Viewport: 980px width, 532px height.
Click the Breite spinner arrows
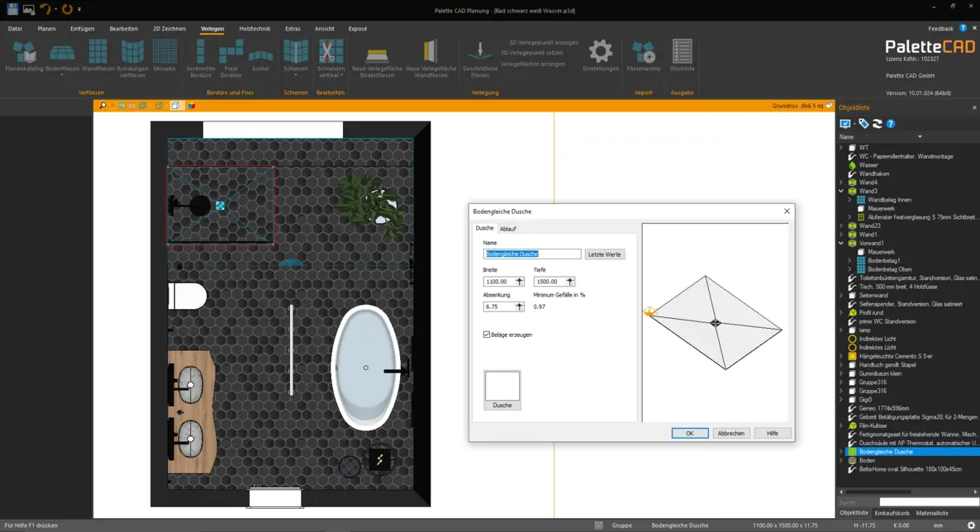tap(520, 282)
